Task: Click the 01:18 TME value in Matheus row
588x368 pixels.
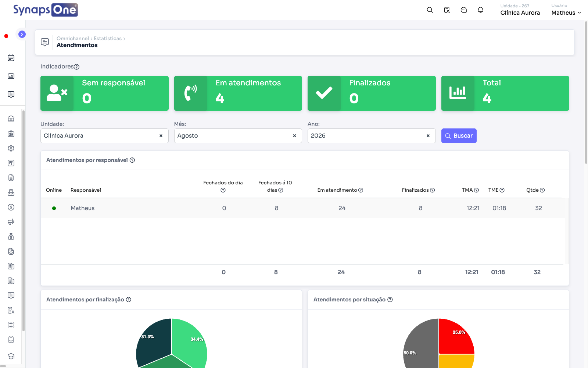Action: [x=499, y=208]
